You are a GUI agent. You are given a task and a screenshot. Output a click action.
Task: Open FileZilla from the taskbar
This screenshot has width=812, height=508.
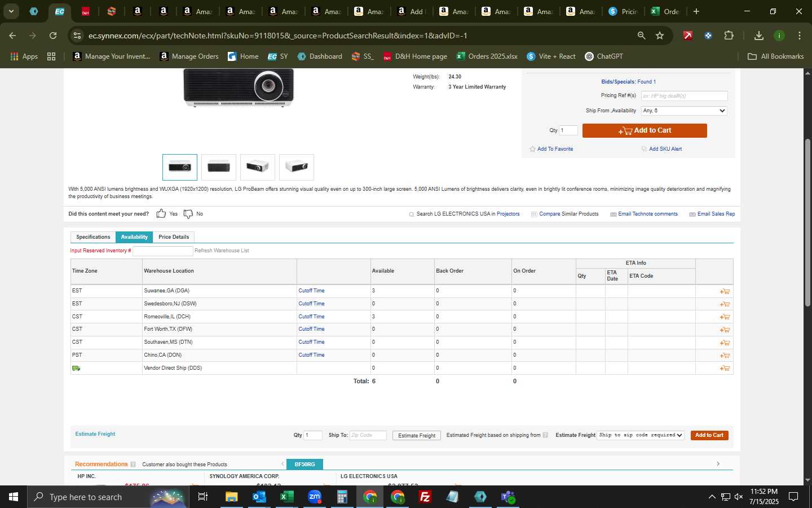425,497
